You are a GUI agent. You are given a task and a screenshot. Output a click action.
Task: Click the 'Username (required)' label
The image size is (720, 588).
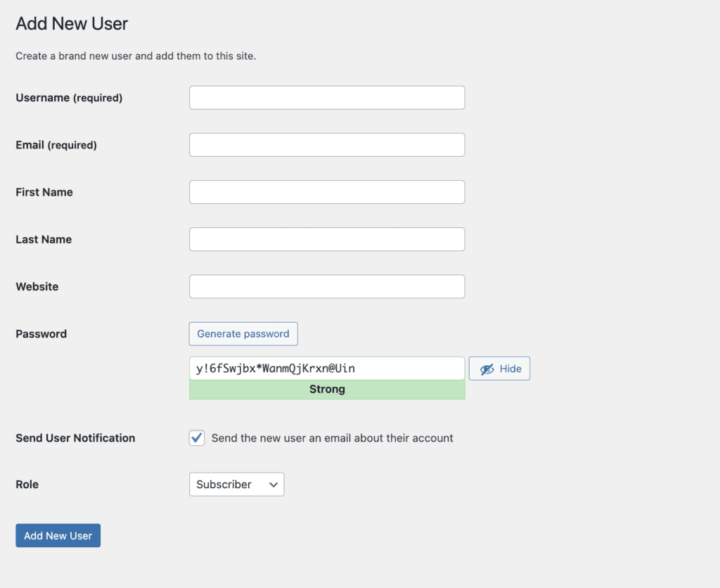tap(69, 98)
